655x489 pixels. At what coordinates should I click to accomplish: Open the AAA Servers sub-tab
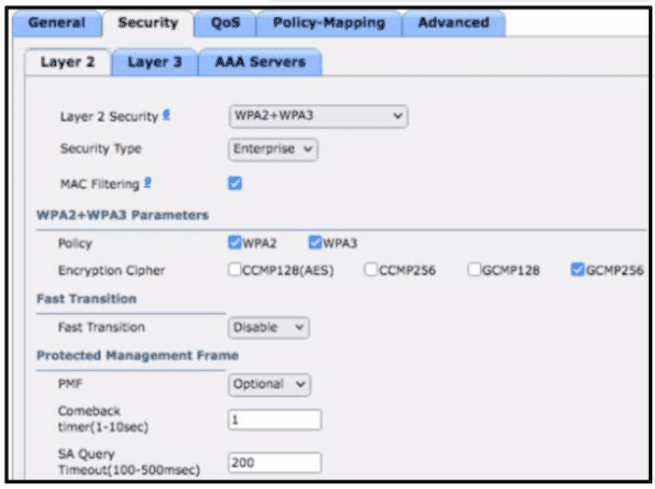tap(260, 62)
